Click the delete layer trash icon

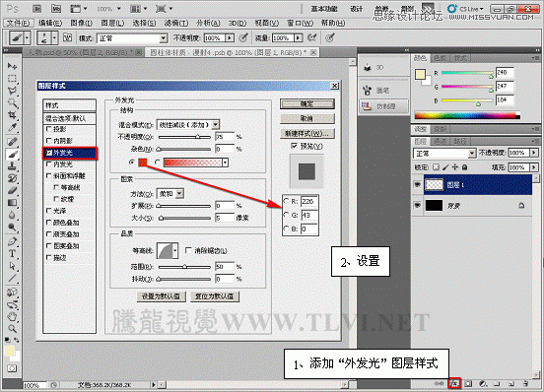coord(525,383)
